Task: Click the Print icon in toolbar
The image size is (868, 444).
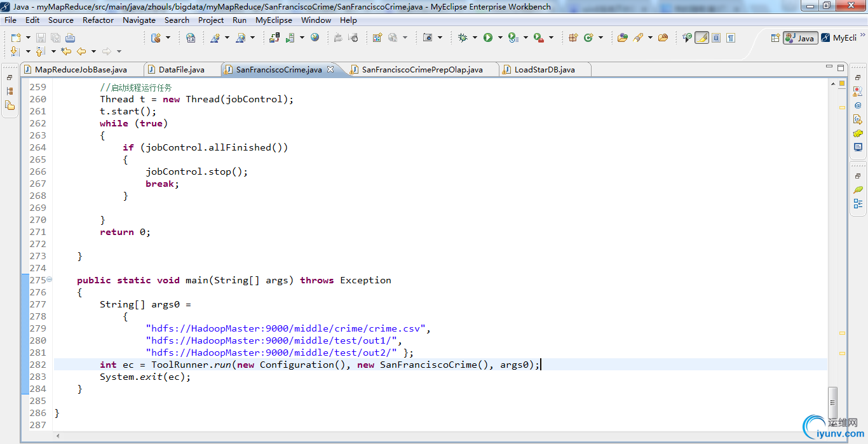Action: click(70, 38)
